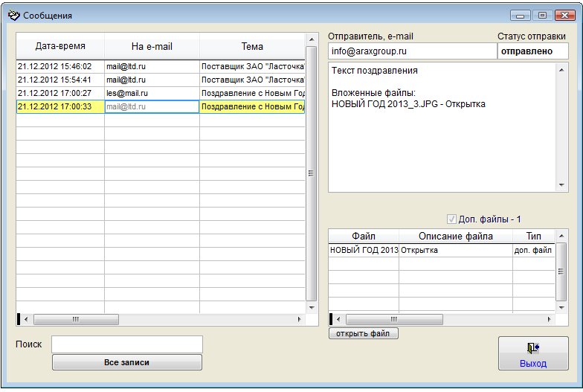Click the highlighted Поздравление с Новым Годом subject
Viewport: 583px width, 392px height.
(x=253, y=107)
